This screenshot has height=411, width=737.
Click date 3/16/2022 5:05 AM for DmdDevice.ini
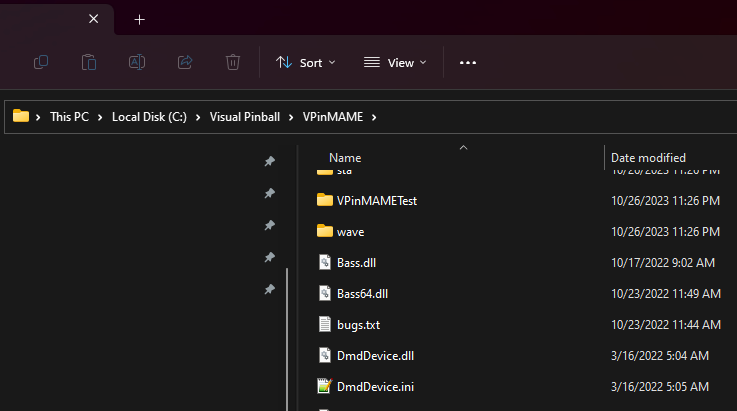point(659,387)
